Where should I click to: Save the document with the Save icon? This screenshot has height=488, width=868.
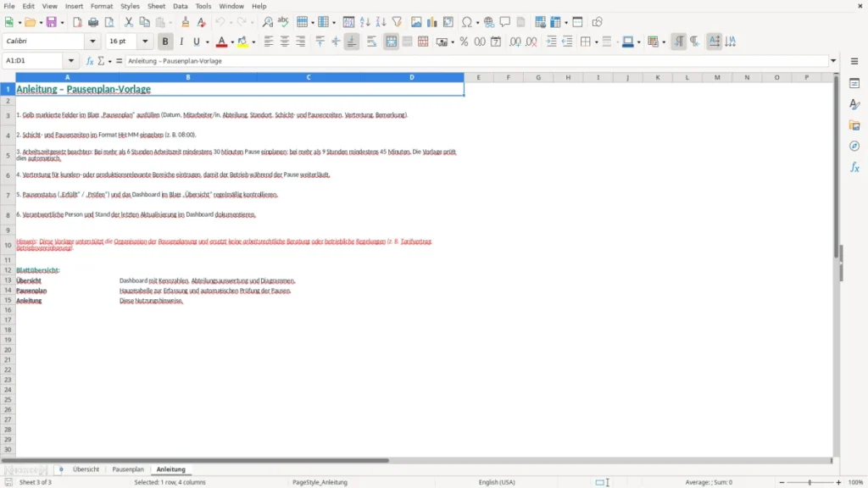tap(52, 22)
